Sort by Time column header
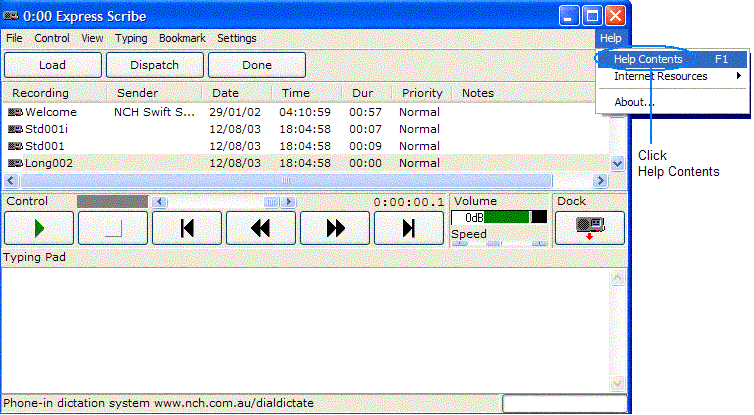 pyautogui.click(x=306, y=93)
